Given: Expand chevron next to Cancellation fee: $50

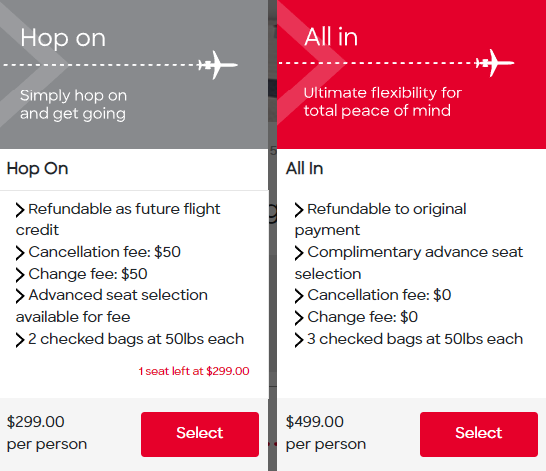Looking at the screenshot, I should pyautogui.click(x=20, y=253).
